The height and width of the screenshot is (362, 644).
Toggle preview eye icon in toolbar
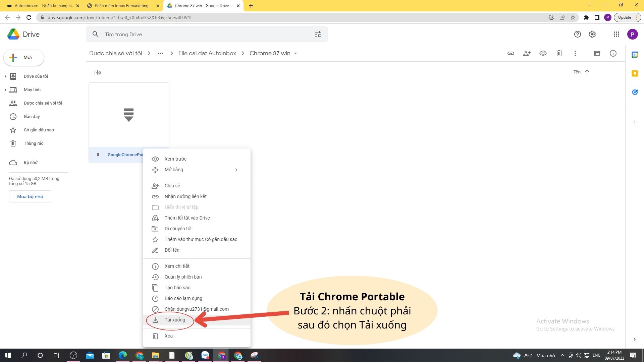click(x=543, y=53)
